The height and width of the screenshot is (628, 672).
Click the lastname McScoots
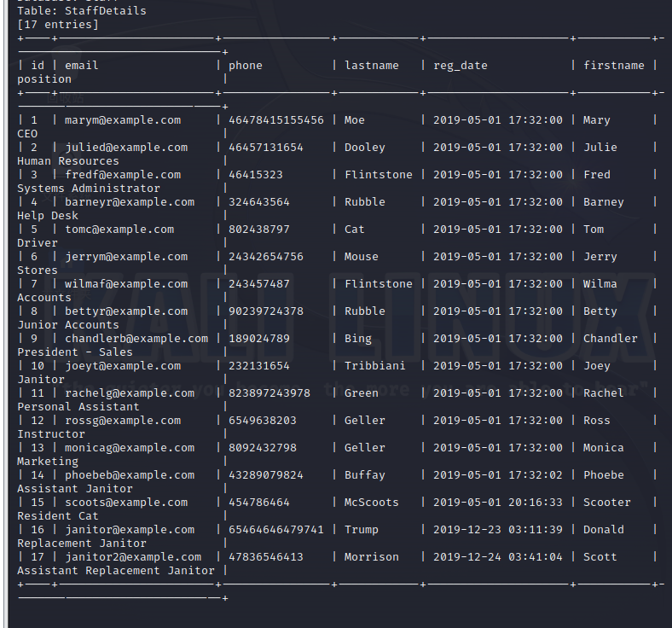pyautogui.click(x=372, y=503)
